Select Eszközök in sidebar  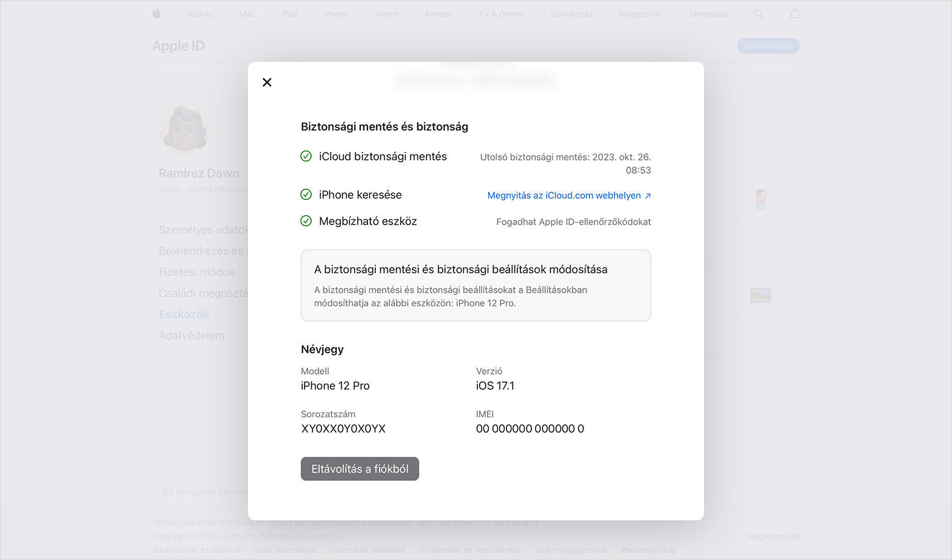pyautogui.click(x=184, y=314)
